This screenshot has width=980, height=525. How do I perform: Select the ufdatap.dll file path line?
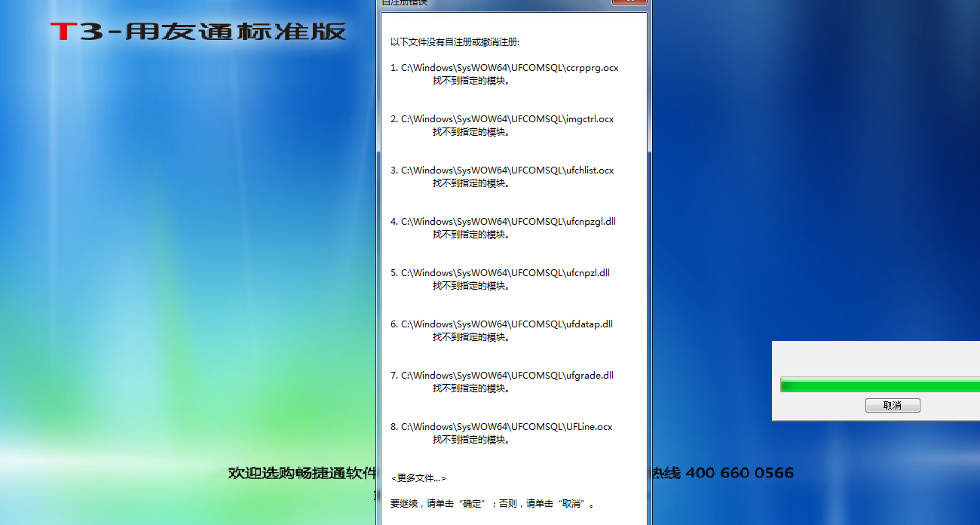tap(502, 324)
